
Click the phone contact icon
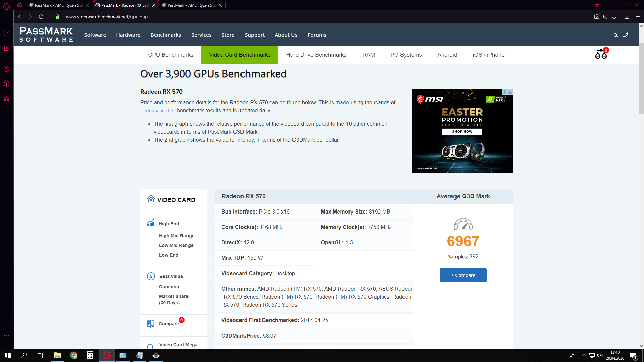(625, 35)
